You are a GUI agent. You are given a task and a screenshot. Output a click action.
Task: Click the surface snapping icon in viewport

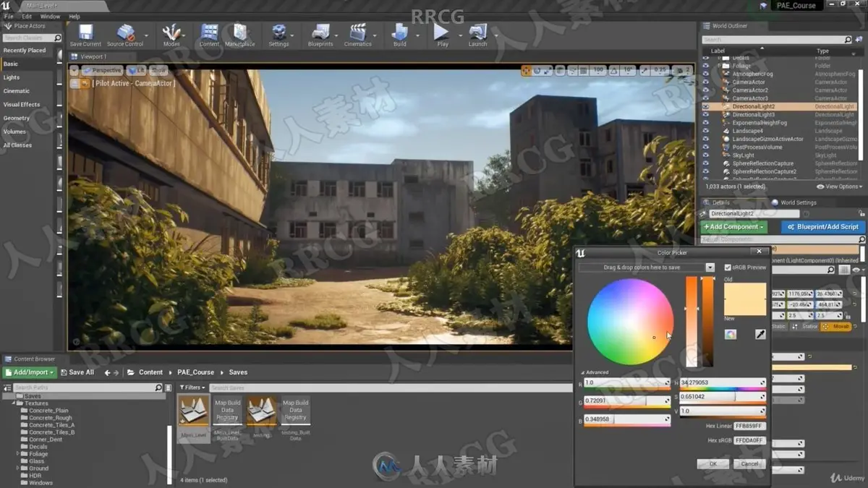pyautogui.click(x=571, y=70)
